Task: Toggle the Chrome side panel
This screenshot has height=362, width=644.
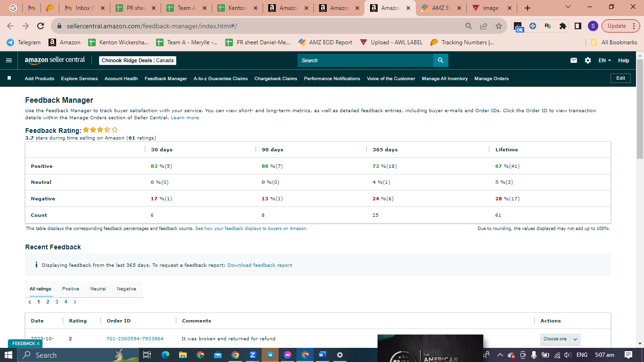Action: [x=578, y=26]
